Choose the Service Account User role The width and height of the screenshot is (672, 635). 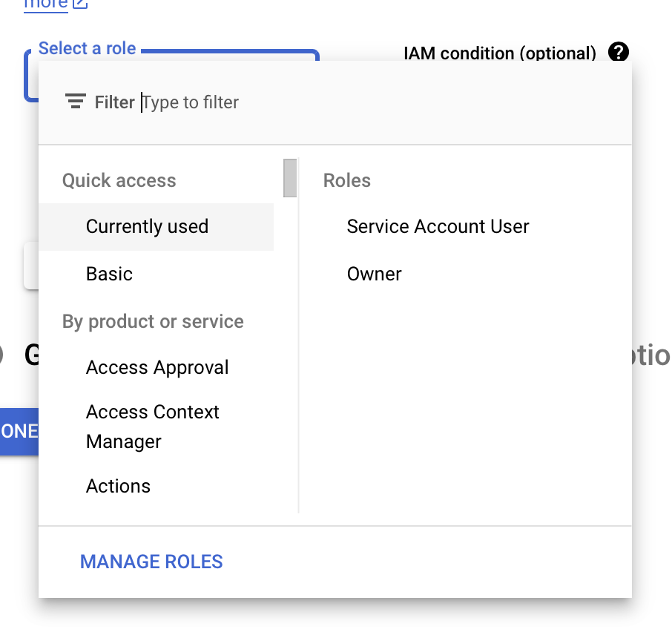[x=438, y=227]
